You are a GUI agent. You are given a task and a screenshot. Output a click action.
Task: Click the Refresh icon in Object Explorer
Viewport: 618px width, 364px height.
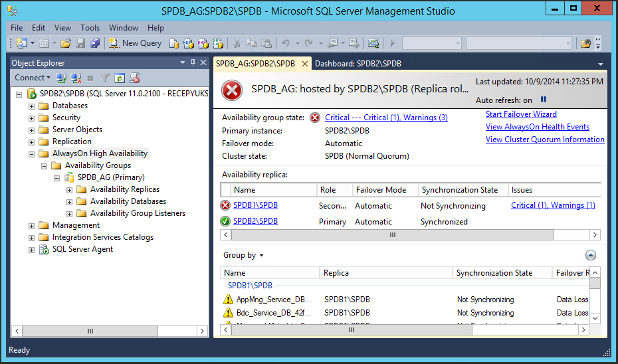click(x=120, y=78)
